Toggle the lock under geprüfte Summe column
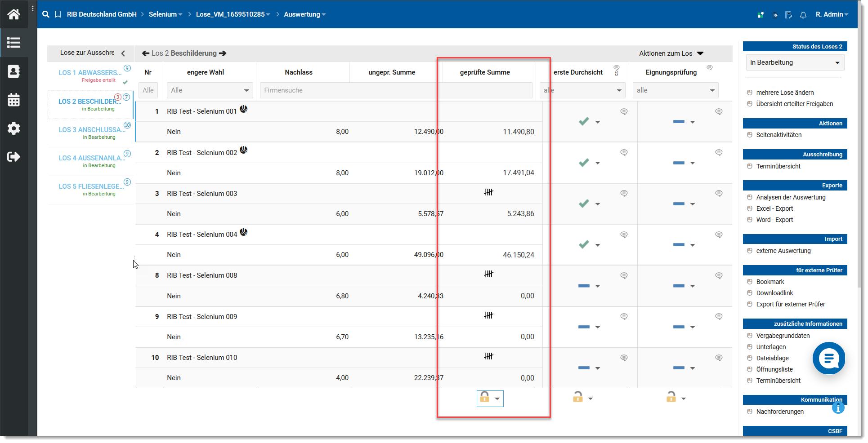Viewport: 868px width, 443px height. 485,397
